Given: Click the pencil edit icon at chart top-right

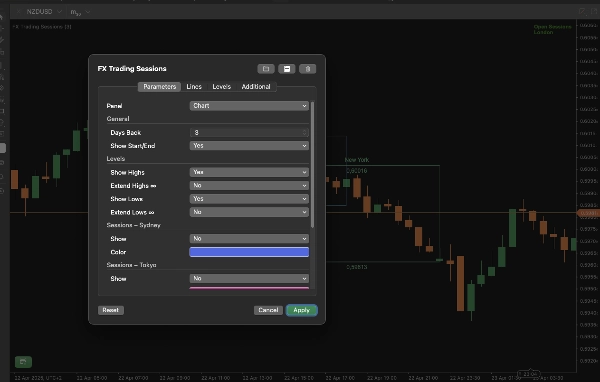Looking at the screenshot, I should [582, 11].
